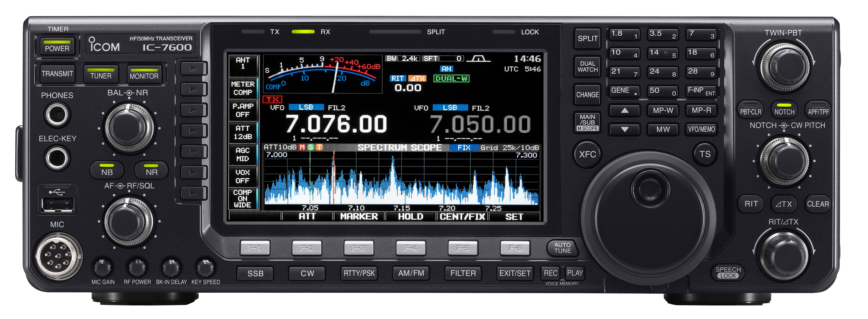Click the side key beside COMP ON WIDE
The height and width of the screenshot is (319, 868).
pyautogui.click(x=193, y=193)
